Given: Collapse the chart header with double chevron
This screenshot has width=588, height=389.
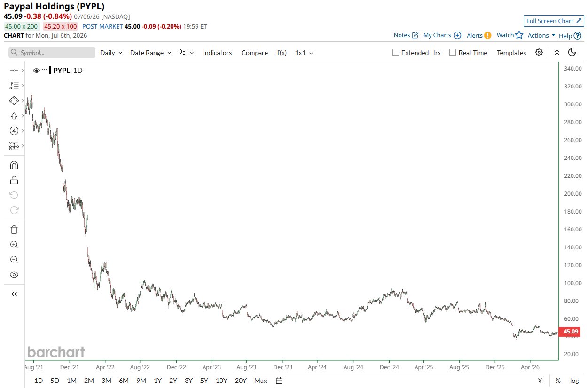Looking at the screenshot, I should tap(557, 53).
